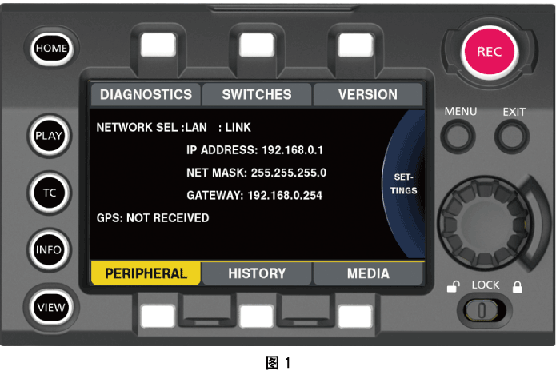Click the white key below MEDIA

tap(355, 316)
